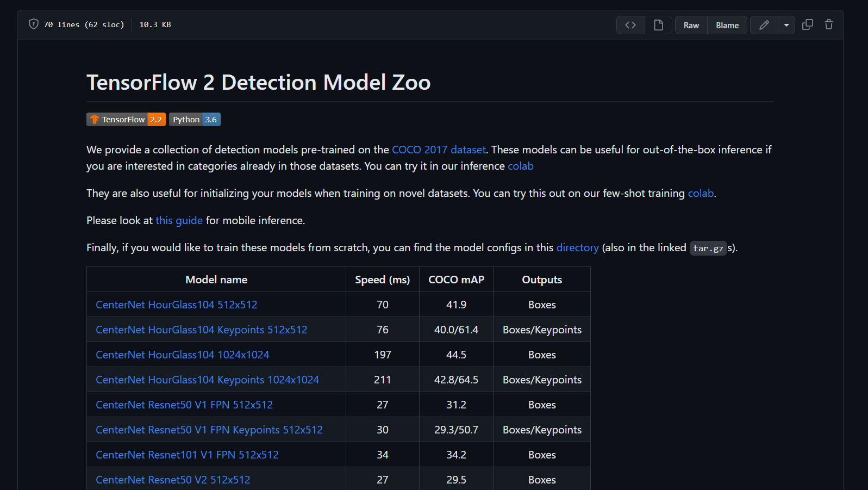Open the few-shot training colab link
Image resolution: width=868 pixels, height=490 pixels.
(x=701, y=193)
